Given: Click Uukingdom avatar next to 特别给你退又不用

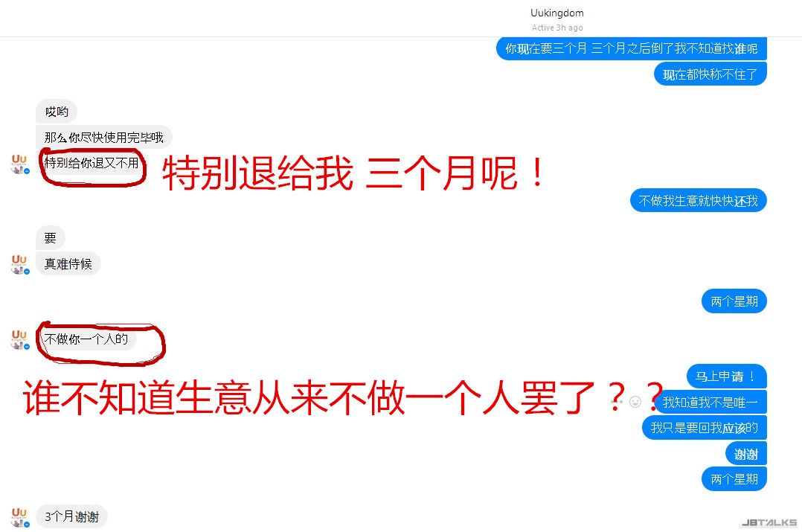Looking at the screenshot, I should [20, 164].
